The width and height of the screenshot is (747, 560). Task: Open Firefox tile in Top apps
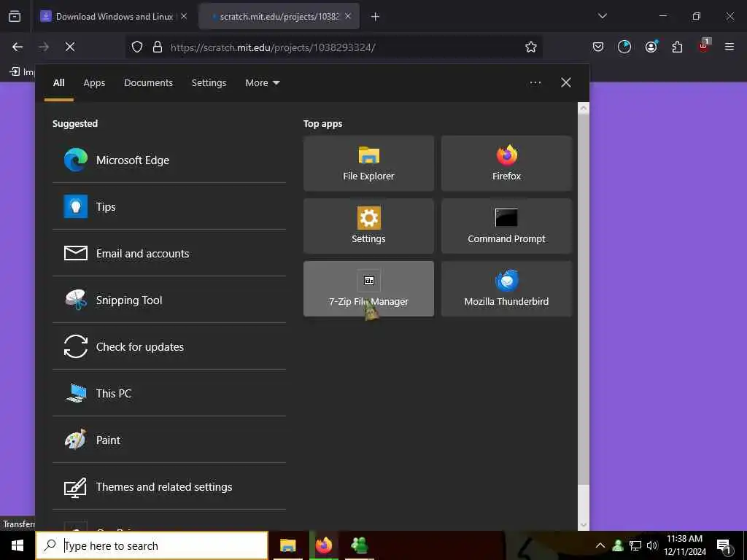tap(506, 163)
